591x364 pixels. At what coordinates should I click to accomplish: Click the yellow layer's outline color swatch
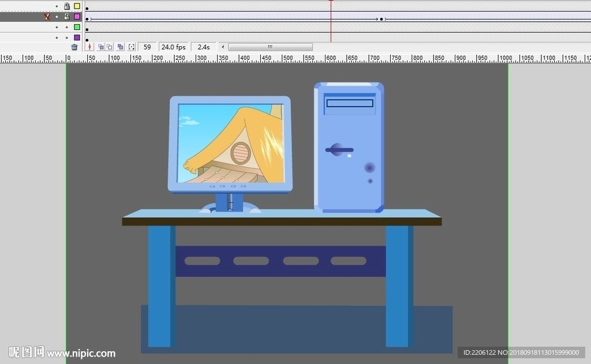coord(77,6)
